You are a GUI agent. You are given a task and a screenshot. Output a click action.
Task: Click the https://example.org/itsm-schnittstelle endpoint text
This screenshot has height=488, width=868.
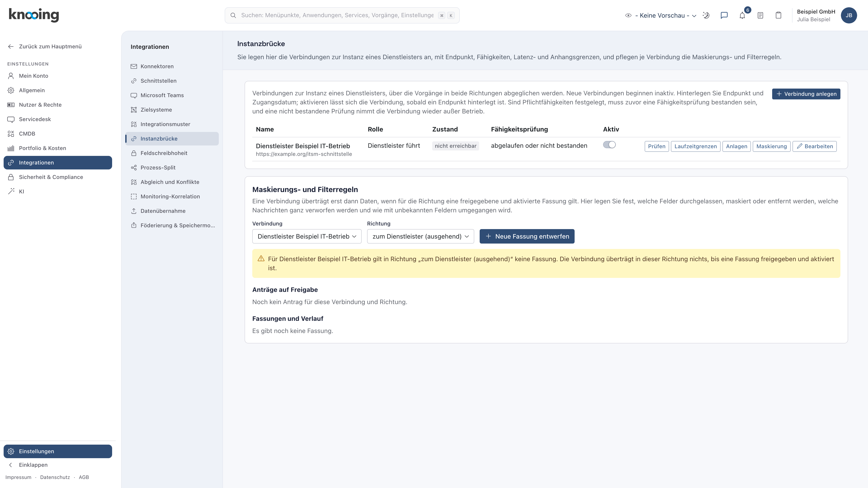coord(304,154)
